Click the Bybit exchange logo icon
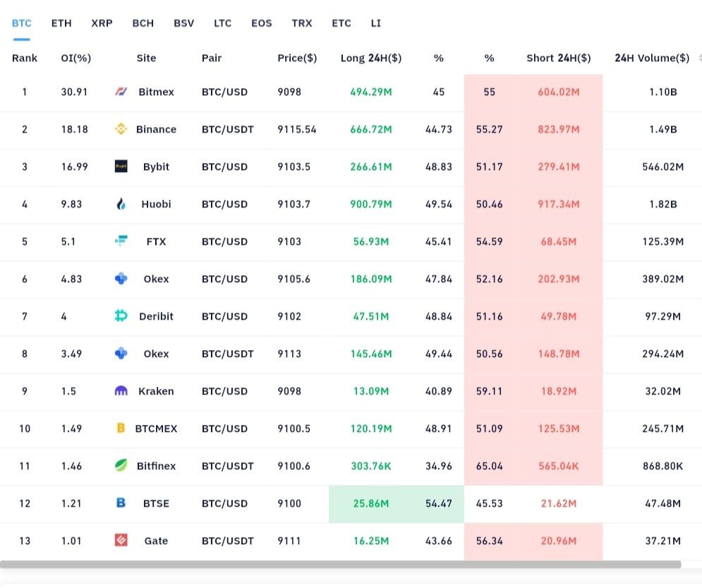This screenshot has height=588, width=702. click(x=121, y=167)
